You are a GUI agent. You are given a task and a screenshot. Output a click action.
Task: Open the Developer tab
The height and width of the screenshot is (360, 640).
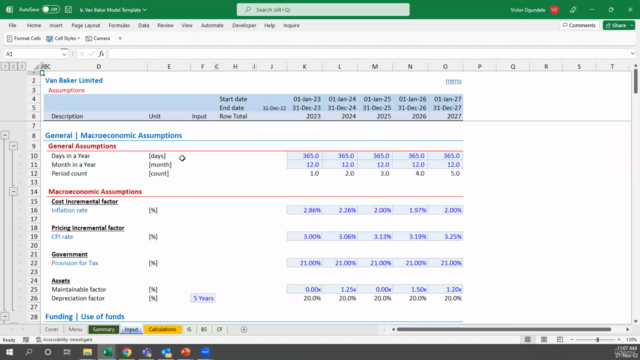click(244, 25)
